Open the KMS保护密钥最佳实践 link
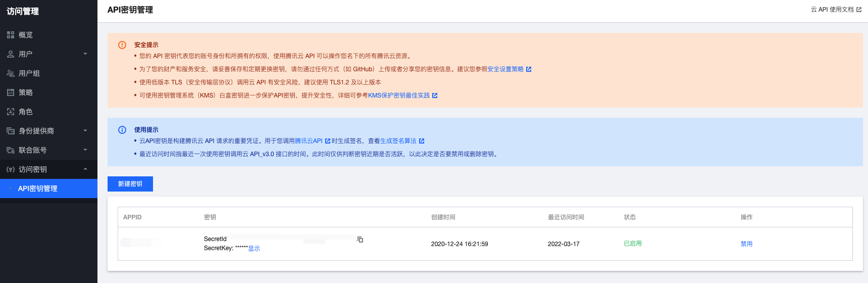Image resolution: width=868 pixels, height=283 pixels. (399, 96)
